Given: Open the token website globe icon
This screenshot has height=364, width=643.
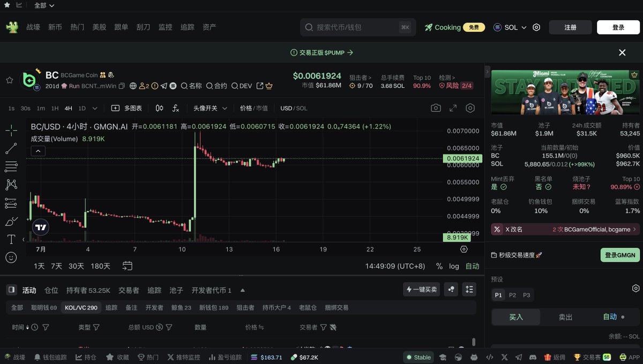Looking at the screenshot, I should 133,86.
